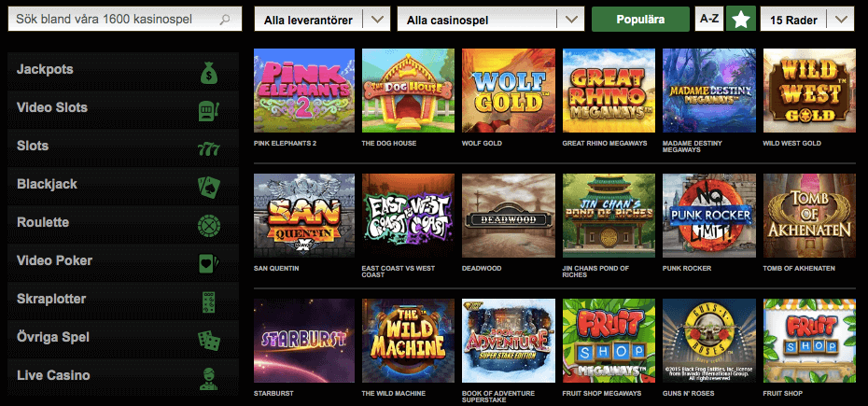Click the GREAT RHINO MEGAWAYS caption text
This screenshot has height=406, width=868.
pos(605,144)
